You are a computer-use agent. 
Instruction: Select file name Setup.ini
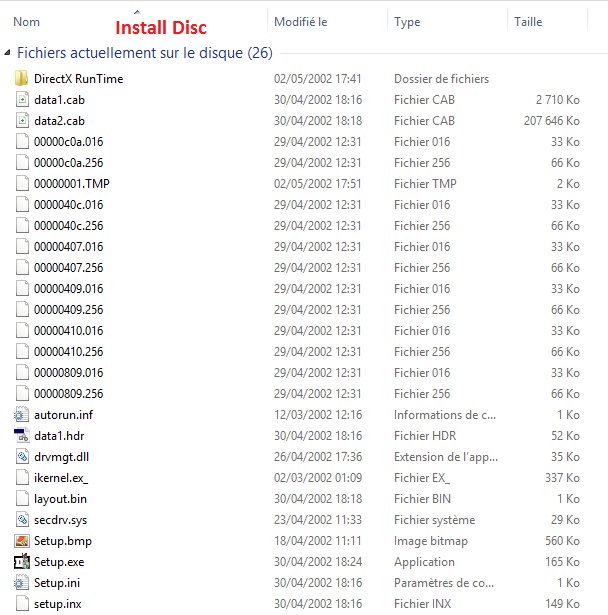click(x=57, y=583)
